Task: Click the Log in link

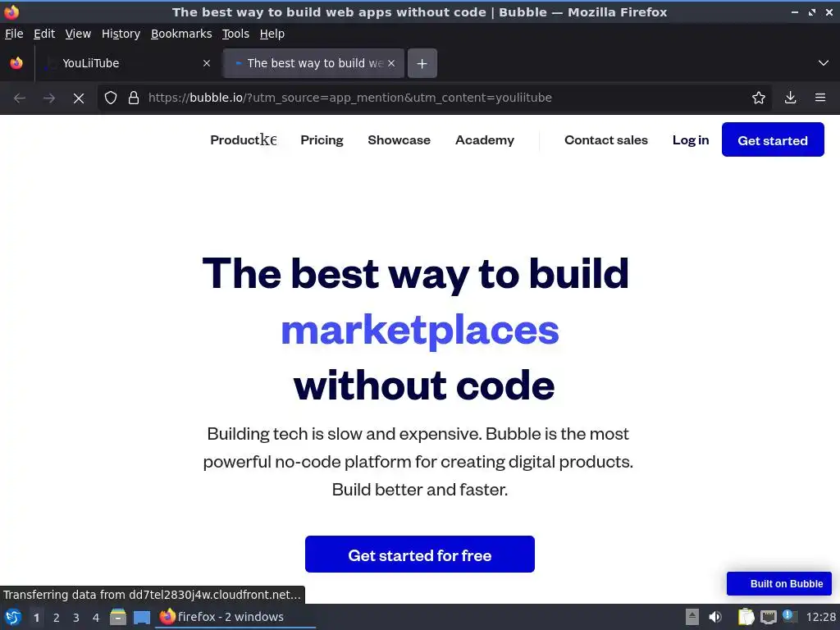Action: [x=691, y=139]
